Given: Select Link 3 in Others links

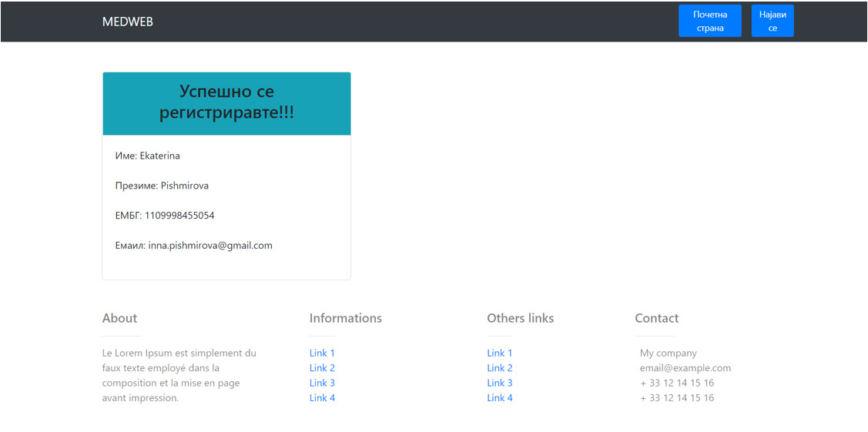Looking at the screenshot, I should (x=499, y=383).
